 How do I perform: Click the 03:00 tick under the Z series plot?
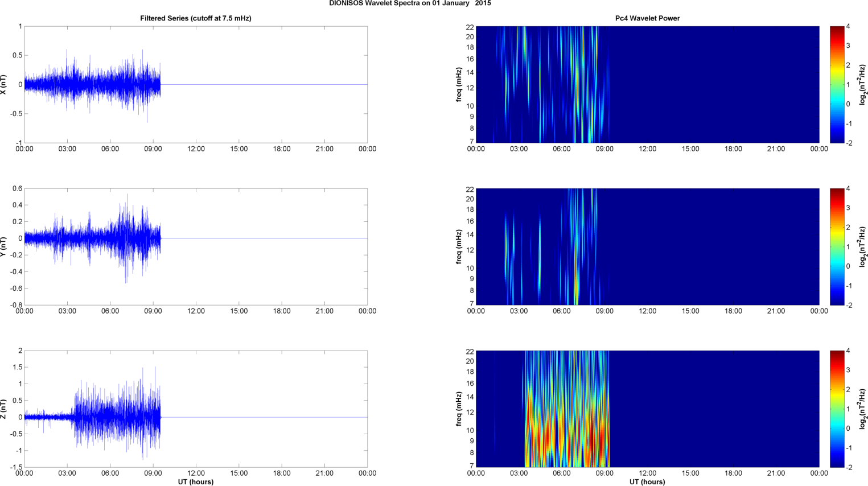(67, 473)
